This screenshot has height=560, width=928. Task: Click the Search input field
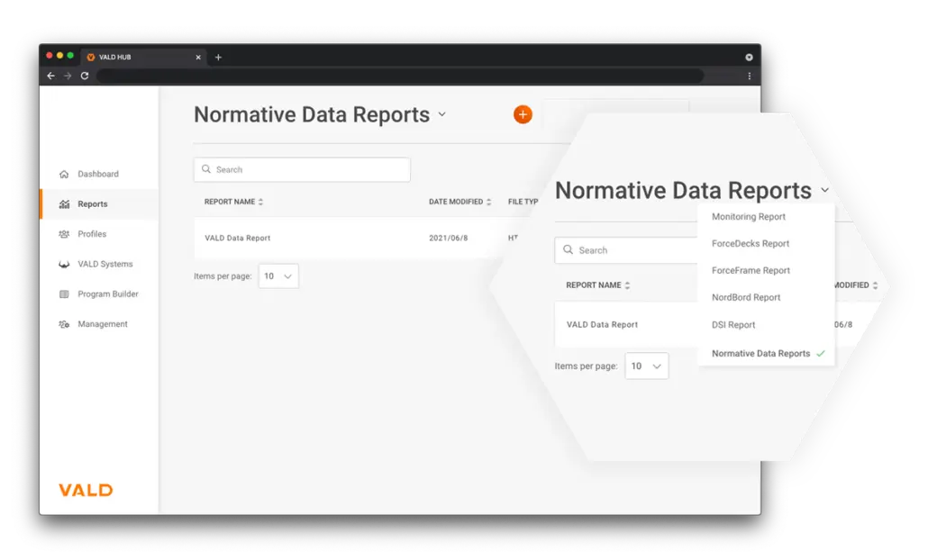(302, 170)
